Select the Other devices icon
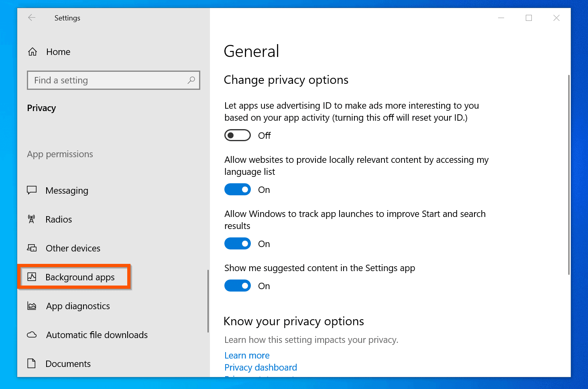The height and width of the screenshot is (389, 588). coord(32,248)
